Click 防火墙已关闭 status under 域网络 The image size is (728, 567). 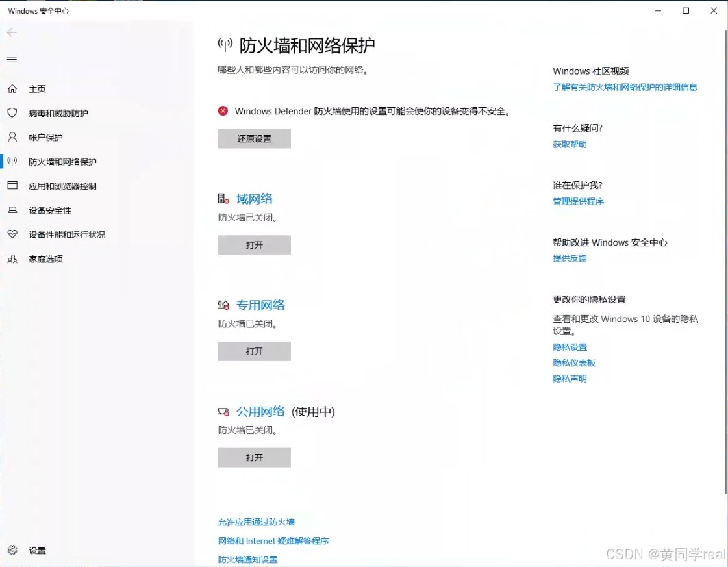tap(248, 218)
